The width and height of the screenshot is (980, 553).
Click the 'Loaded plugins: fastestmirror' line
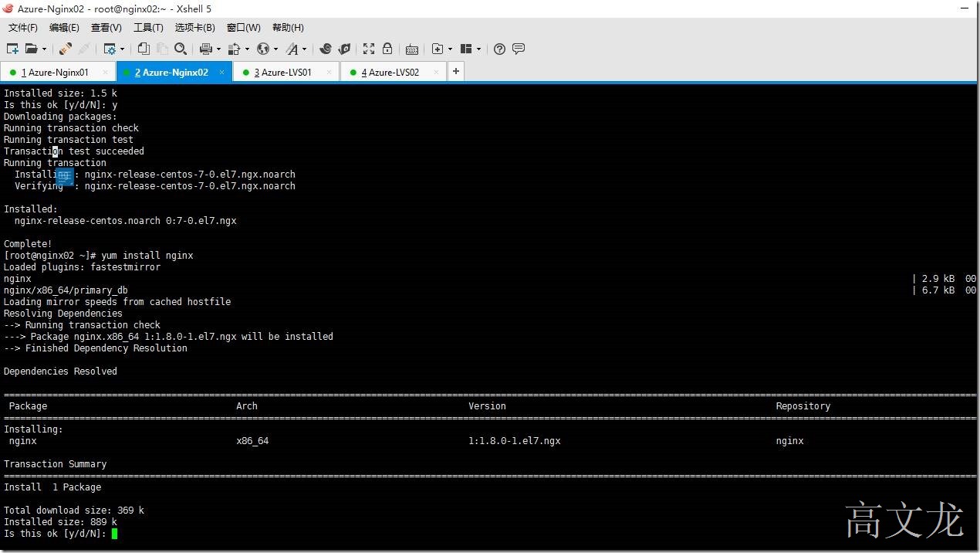(83, 267)
